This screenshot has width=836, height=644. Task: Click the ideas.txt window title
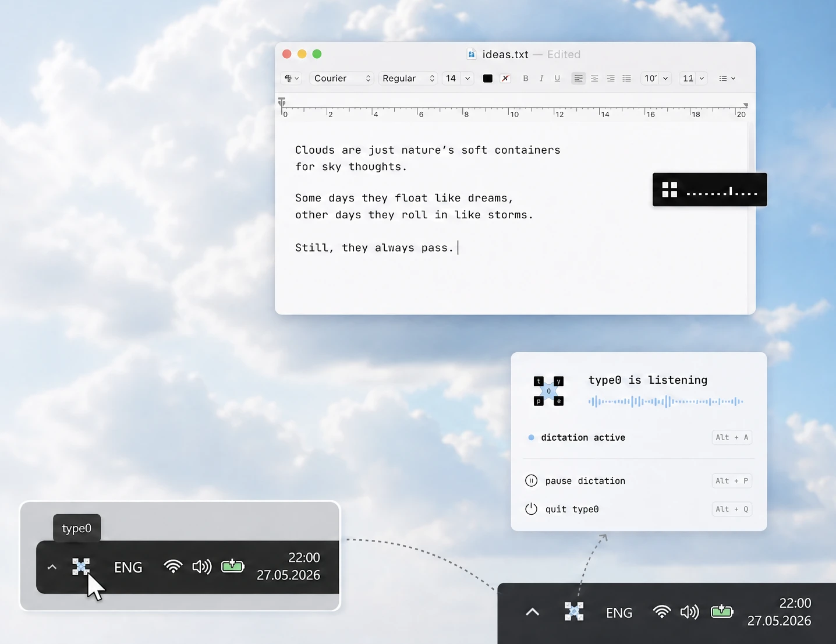(505, 54)
